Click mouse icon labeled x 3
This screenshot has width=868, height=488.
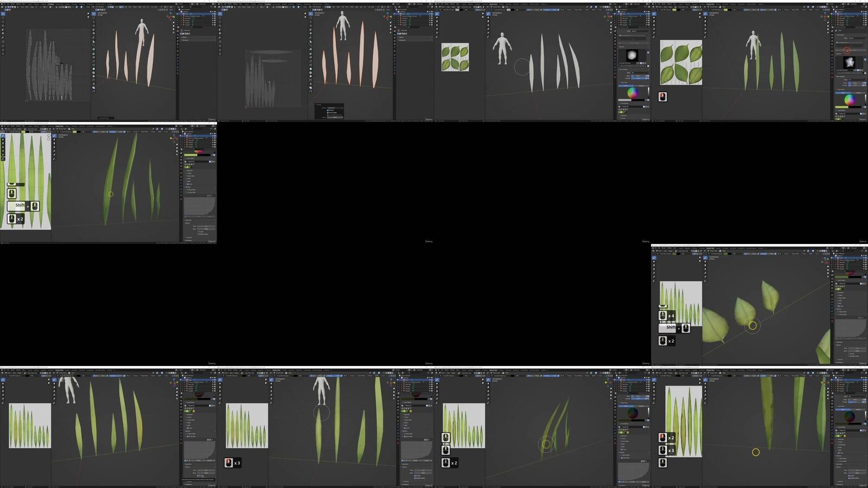229,463
